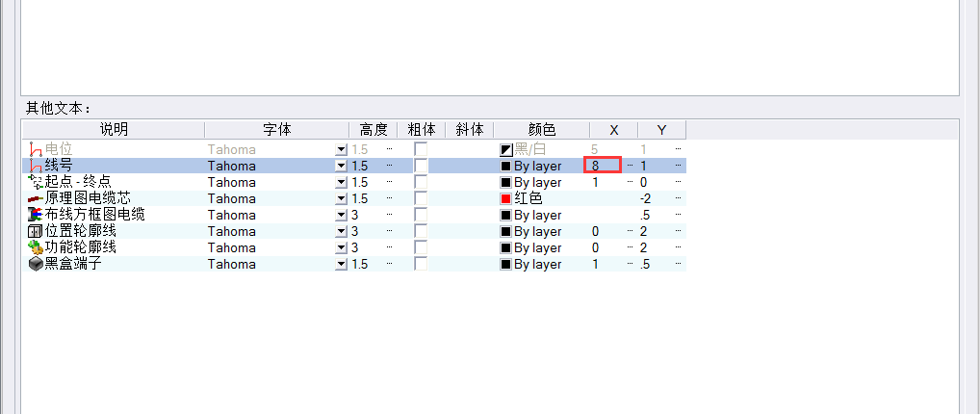The width and height of the screenshot is (980, 414).
Task: Open font dropdown for 线号 row
Action: [x=341, y=166]
